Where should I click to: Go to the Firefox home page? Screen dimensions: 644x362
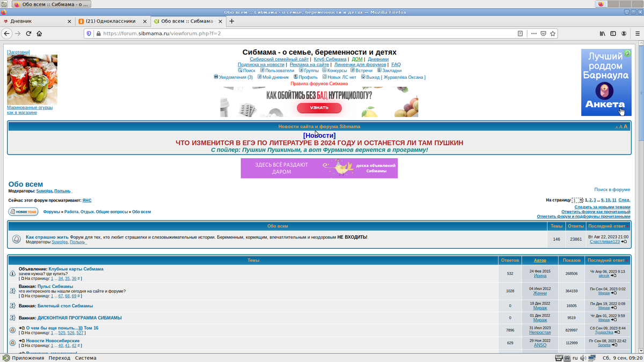coord(39,33)
